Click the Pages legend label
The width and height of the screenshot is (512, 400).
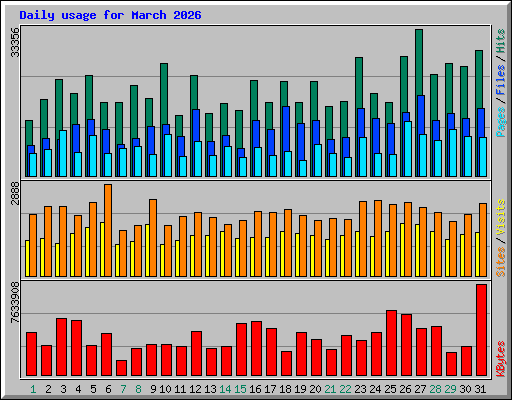501,122
